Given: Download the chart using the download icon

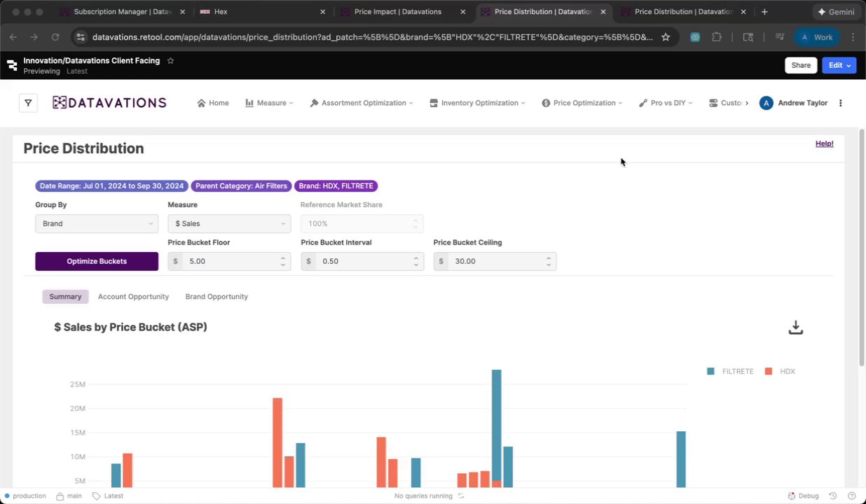Looking at the screenshot, I should tap(795, 328).
